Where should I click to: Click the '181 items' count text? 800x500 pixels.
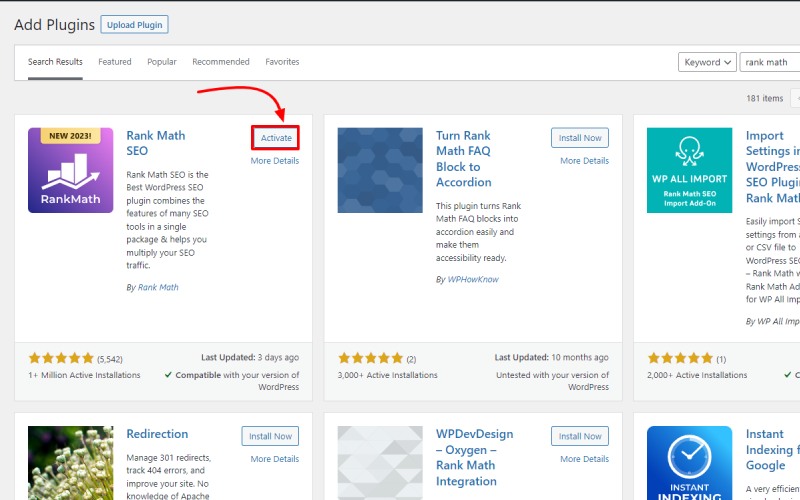click(764, 98)
